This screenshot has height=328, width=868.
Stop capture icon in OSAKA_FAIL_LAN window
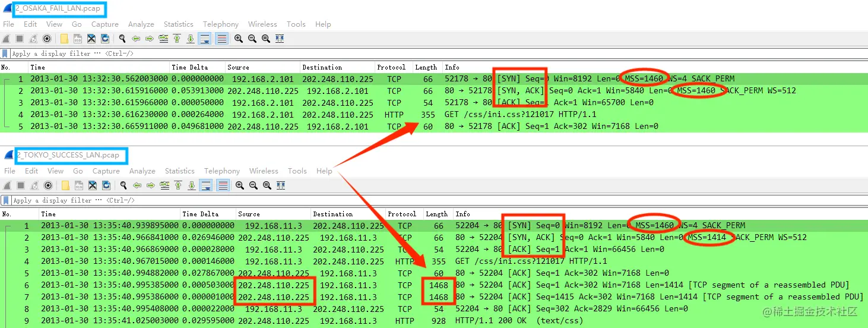20,39
